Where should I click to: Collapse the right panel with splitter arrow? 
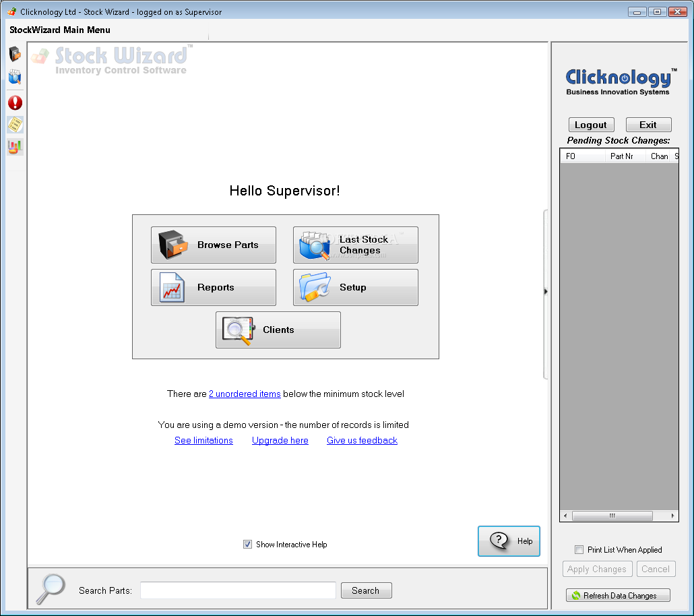[546, 291]
